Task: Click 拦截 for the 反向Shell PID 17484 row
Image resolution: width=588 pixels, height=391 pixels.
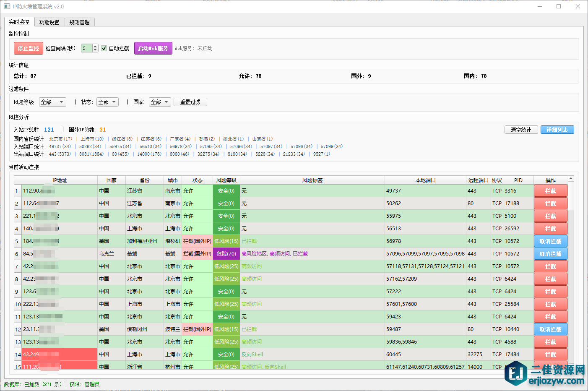Action: [551, 355]
